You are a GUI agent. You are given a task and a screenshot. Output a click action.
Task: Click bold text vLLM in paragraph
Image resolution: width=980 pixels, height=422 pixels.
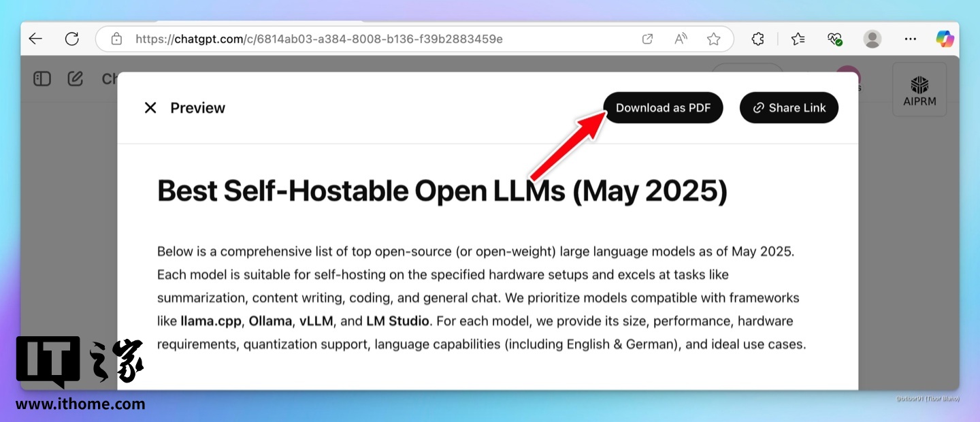(x=318, y=321)
